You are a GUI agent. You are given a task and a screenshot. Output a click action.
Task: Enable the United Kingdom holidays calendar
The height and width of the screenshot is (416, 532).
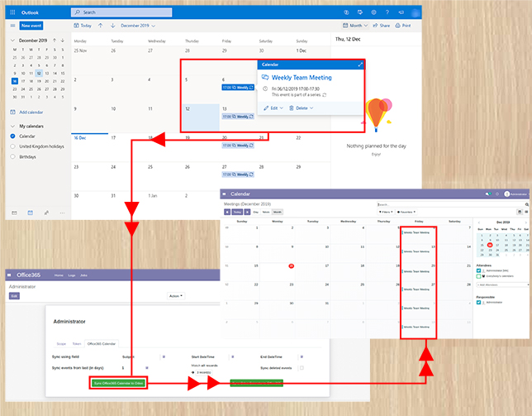[12, 145]
